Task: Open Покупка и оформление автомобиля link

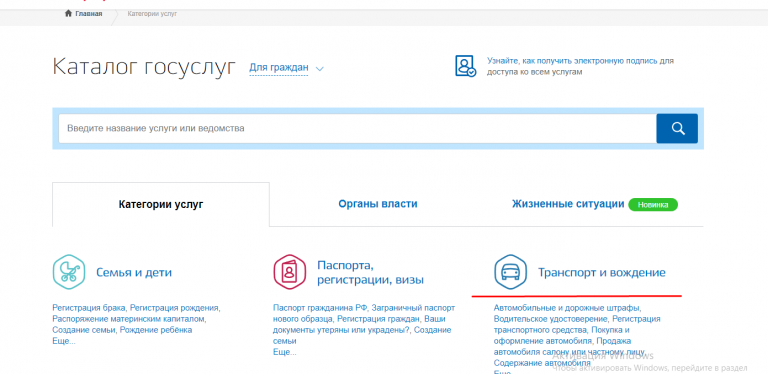Action: pos(562,335)
